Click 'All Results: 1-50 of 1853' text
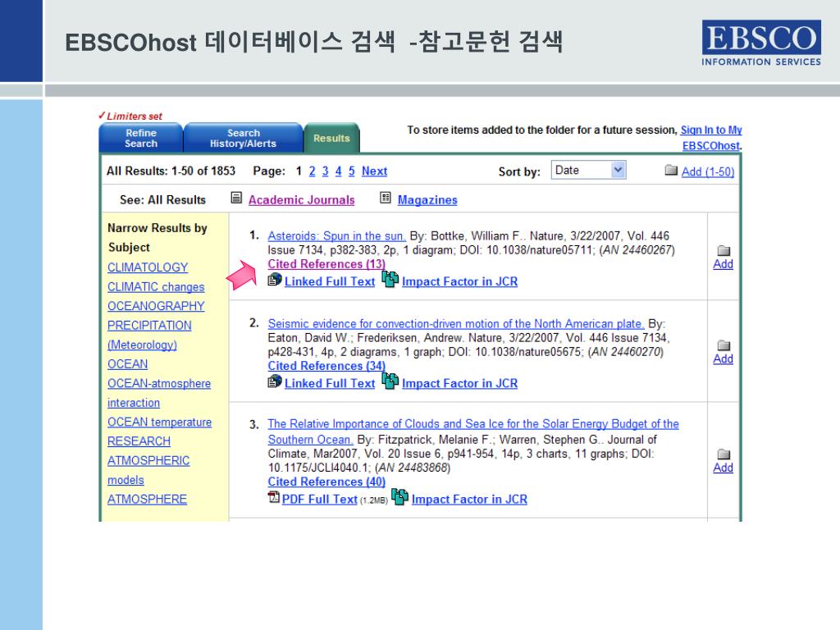840x630 pixels. tap(171, 171)
